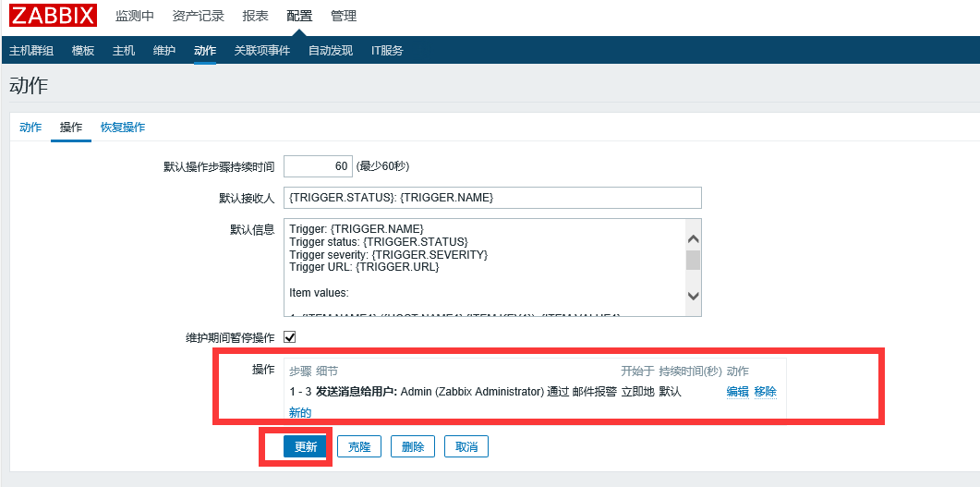The height and width of the screenshot is (487, 980).
Task: Click 移除 link for operation step 1 - 3
Action: [766, 392]
